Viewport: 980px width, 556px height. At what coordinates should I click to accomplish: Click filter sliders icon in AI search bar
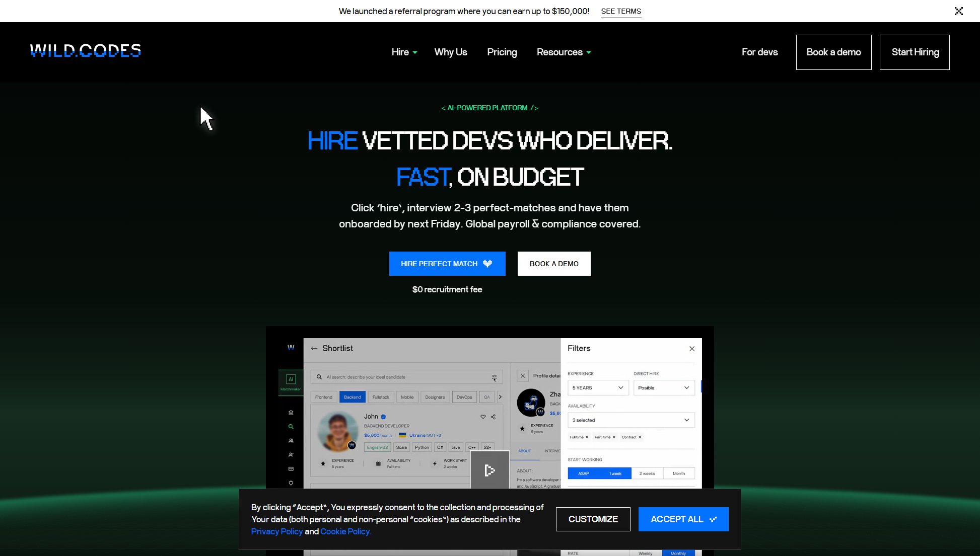click(494, 377)
